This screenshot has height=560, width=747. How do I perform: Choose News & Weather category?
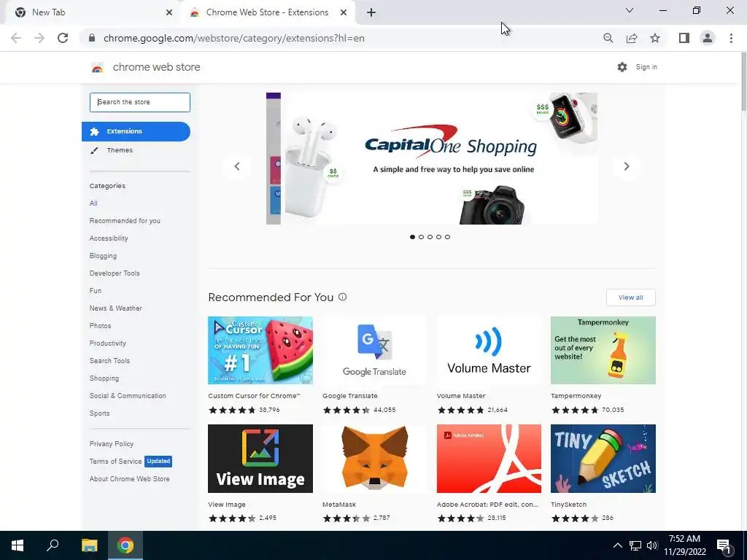[x=116, y=308]
